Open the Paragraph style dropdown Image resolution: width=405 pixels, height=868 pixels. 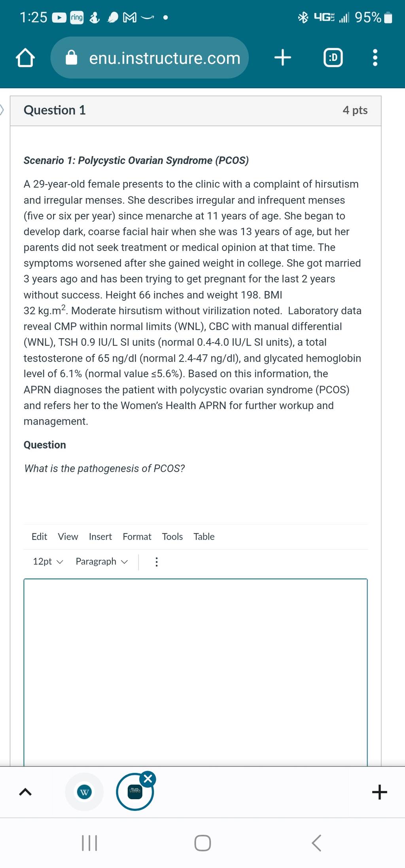tap(102, 561)
